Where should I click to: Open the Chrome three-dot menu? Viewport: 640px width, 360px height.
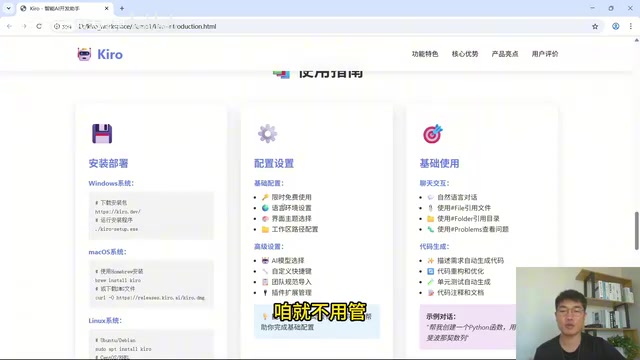click(631, 26)
